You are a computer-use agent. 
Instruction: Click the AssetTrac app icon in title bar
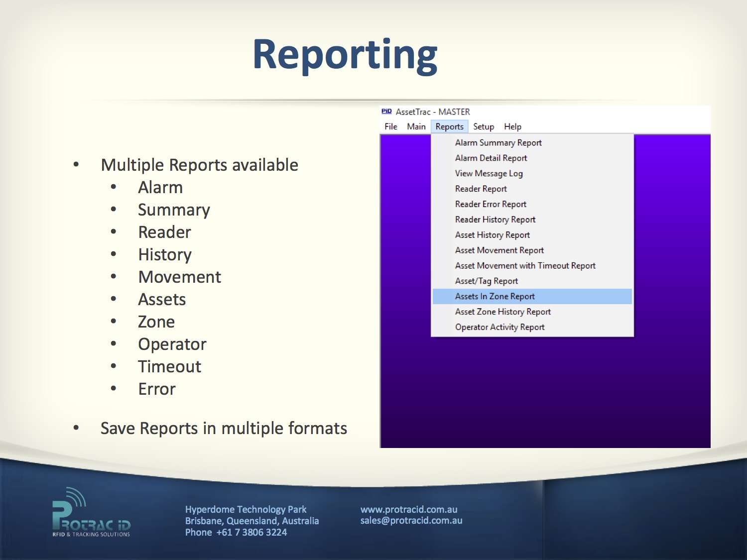386,112
